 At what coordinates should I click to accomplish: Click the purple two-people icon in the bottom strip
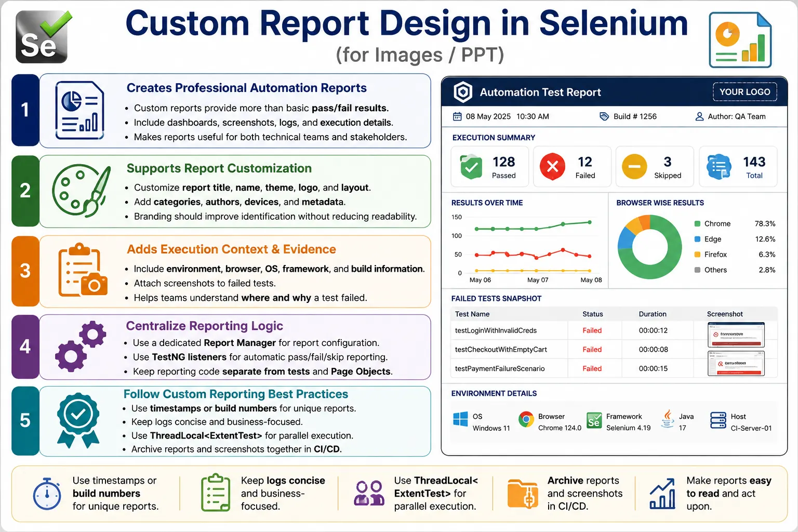pos(369,493)
